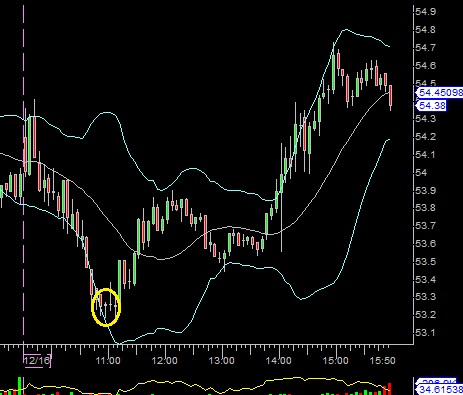Click the 11:00 time axis label
Viewport: 463px width, 395px height.
(108, 361)
